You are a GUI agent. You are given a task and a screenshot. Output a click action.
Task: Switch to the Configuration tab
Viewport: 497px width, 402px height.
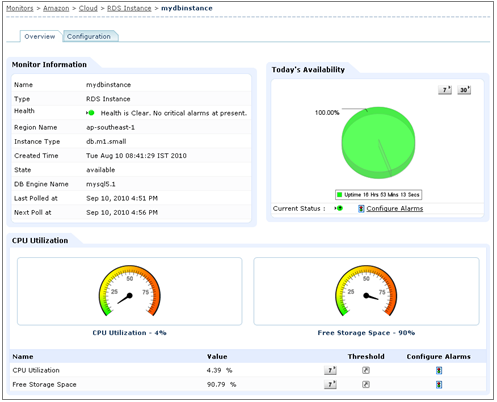89,36
